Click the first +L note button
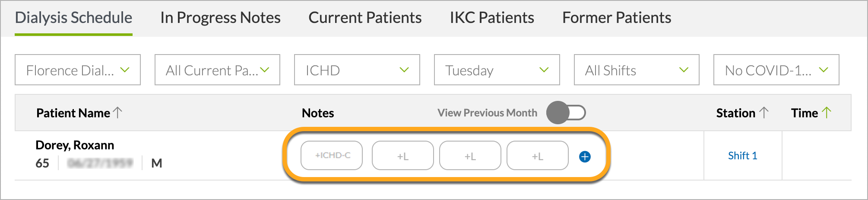Image resolution: width=868 pixels, height=200 pixels. [x=403, y=155]
